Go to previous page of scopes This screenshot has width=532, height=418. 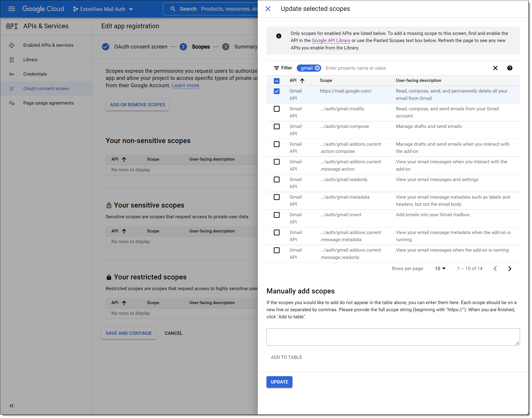pyautogui.click(x=495, y=269)
